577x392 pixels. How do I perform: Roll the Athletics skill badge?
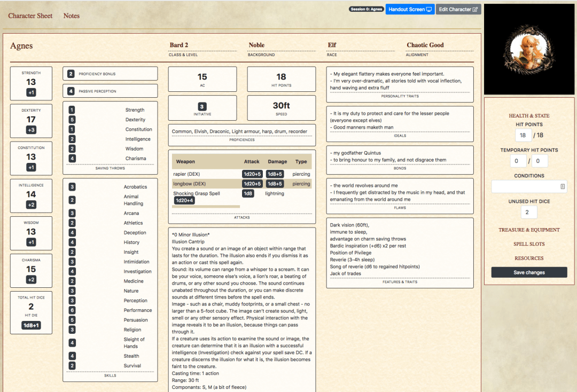pyautogui.click(x=72, y=223)
